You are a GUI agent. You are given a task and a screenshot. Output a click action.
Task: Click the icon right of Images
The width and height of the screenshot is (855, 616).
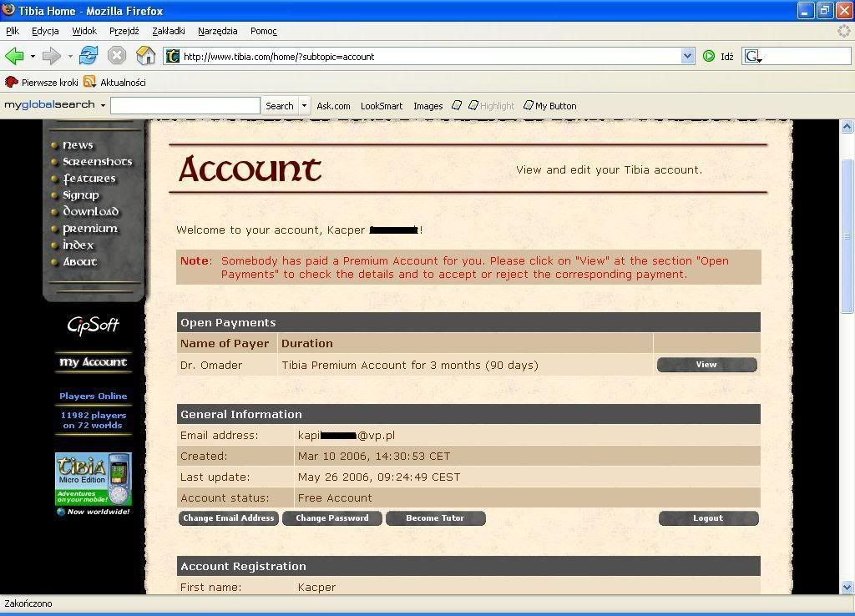pos(457,105)
